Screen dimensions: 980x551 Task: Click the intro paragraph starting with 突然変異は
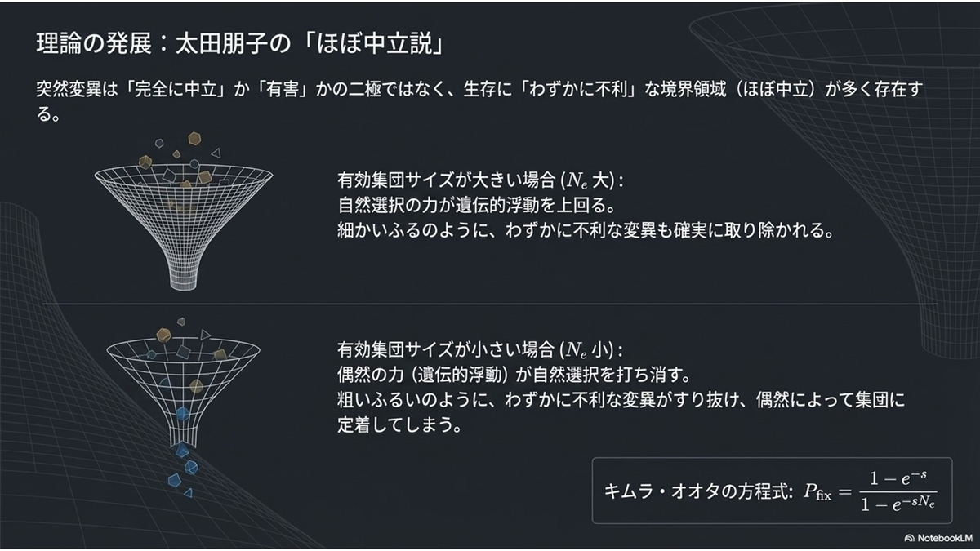tap(479, 100)
